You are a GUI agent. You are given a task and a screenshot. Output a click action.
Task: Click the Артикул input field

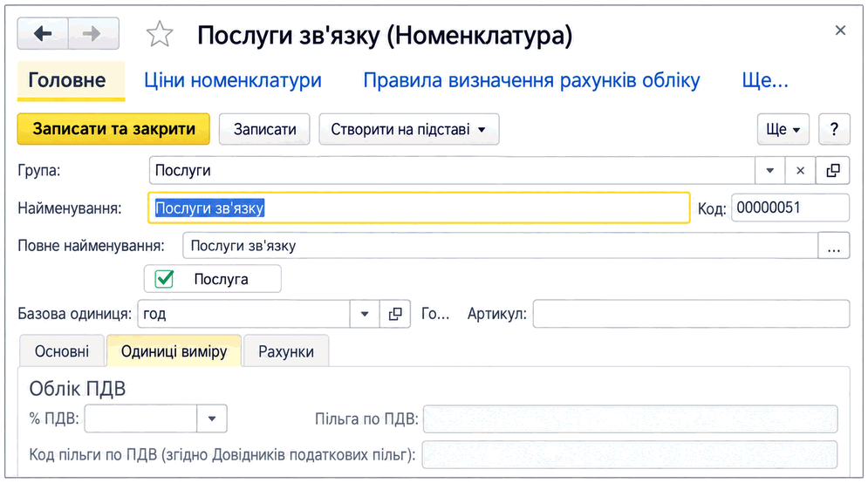[x=691, y=314]
